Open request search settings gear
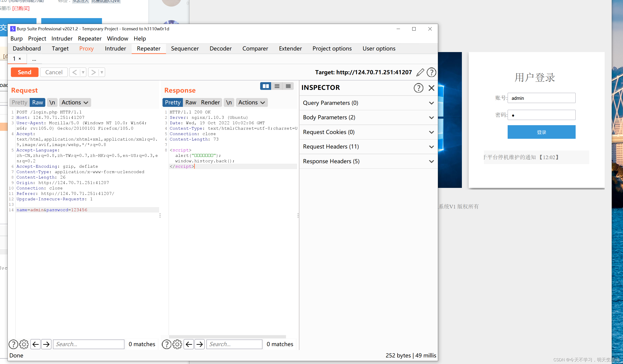The width and height of the screenshot is (623, 364). (24, 344)
